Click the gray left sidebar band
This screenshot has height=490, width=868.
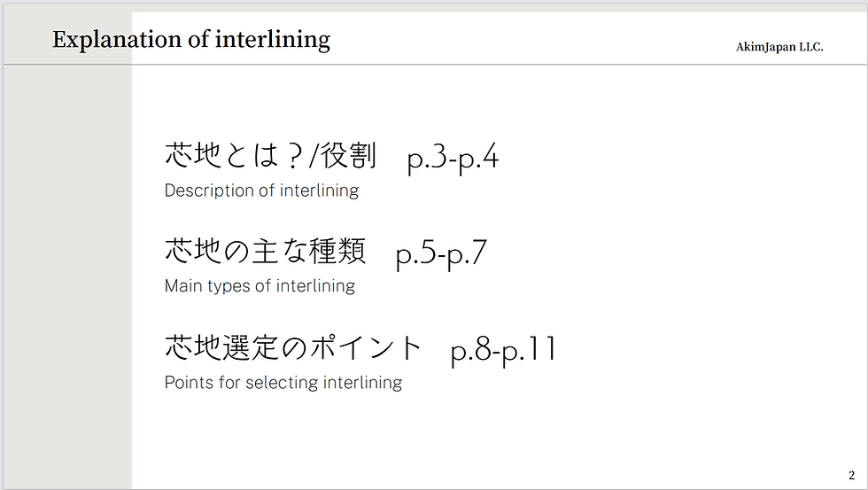[x=66, y=266]
